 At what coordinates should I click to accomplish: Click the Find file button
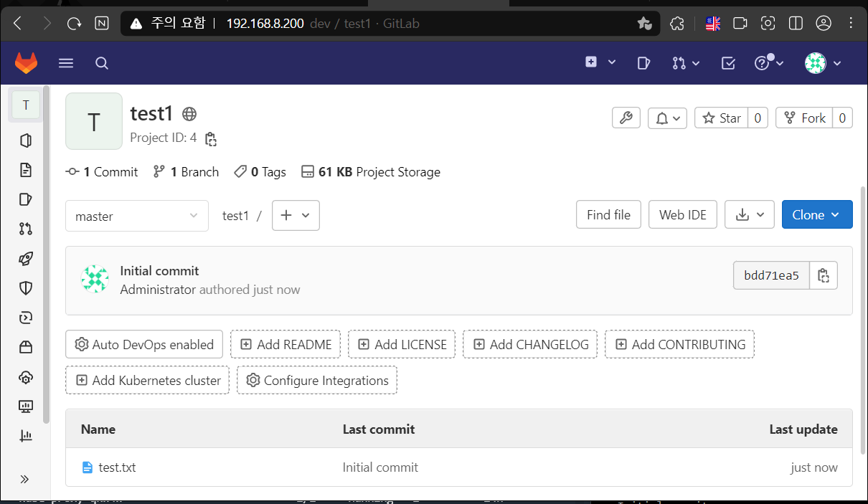click(608, 214)
